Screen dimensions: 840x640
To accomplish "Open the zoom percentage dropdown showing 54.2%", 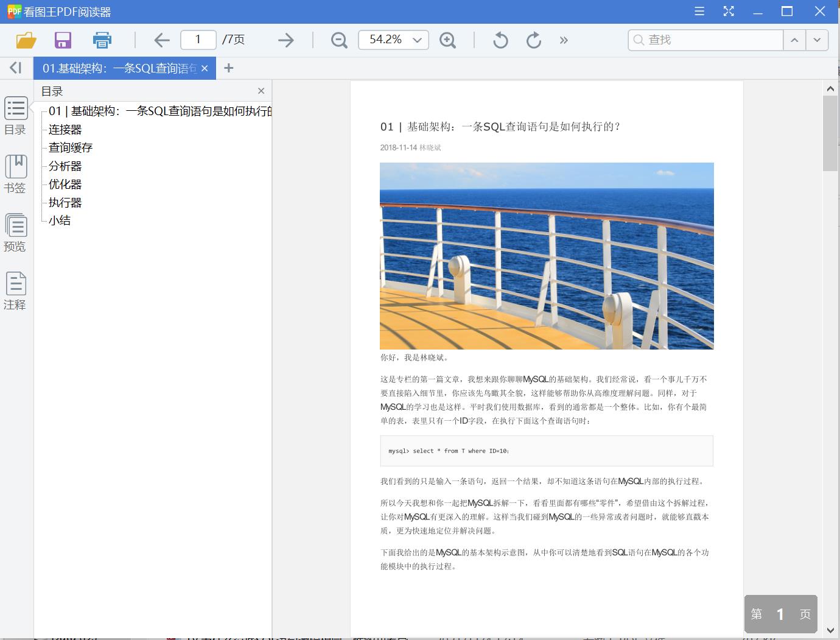I will (x=418, y=40).
